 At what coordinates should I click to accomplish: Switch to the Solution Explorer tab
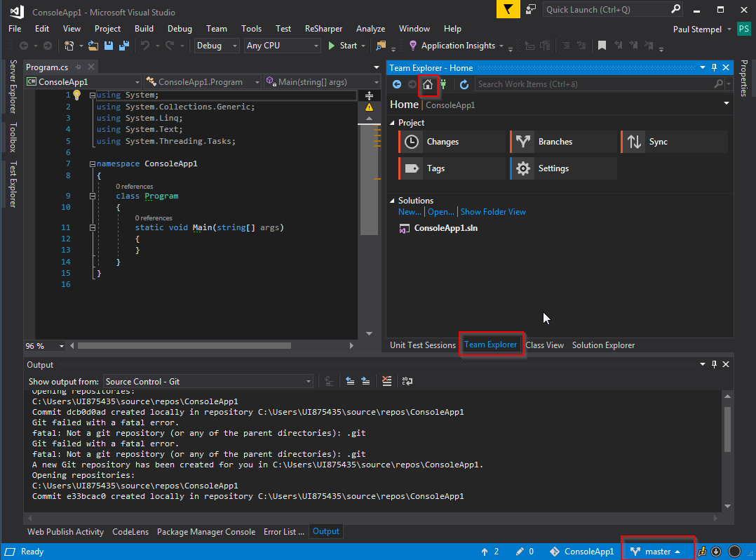click(x=603, y=345)
